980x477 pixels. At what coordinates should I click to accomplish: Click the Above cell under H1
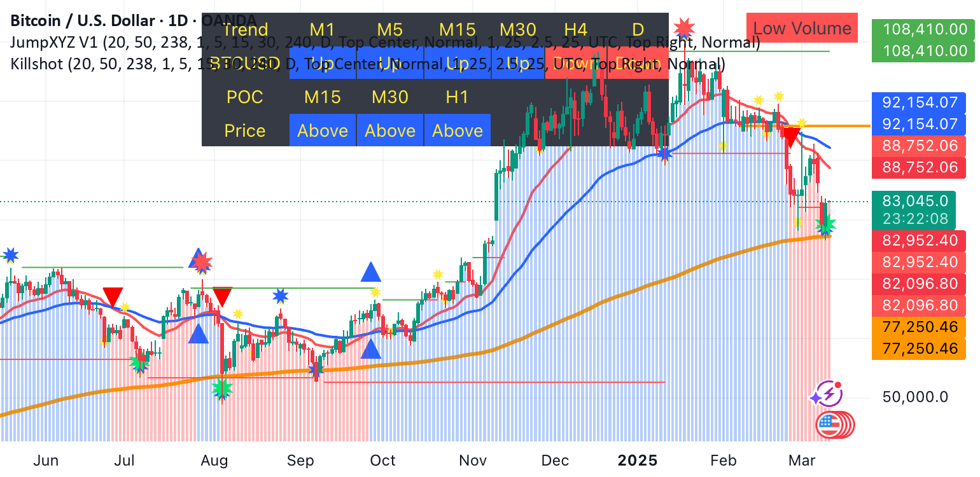[457, 130]
